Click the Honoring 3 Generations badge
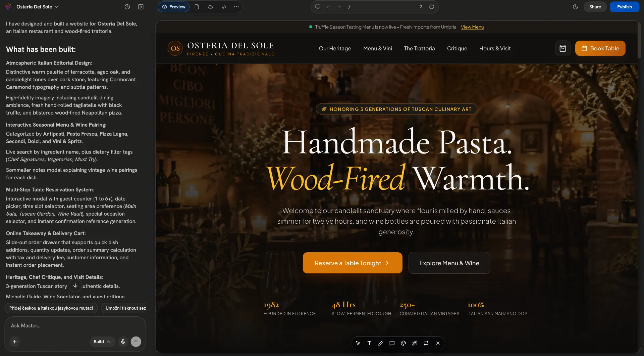644x356 pixels. [x=396, y=109]
